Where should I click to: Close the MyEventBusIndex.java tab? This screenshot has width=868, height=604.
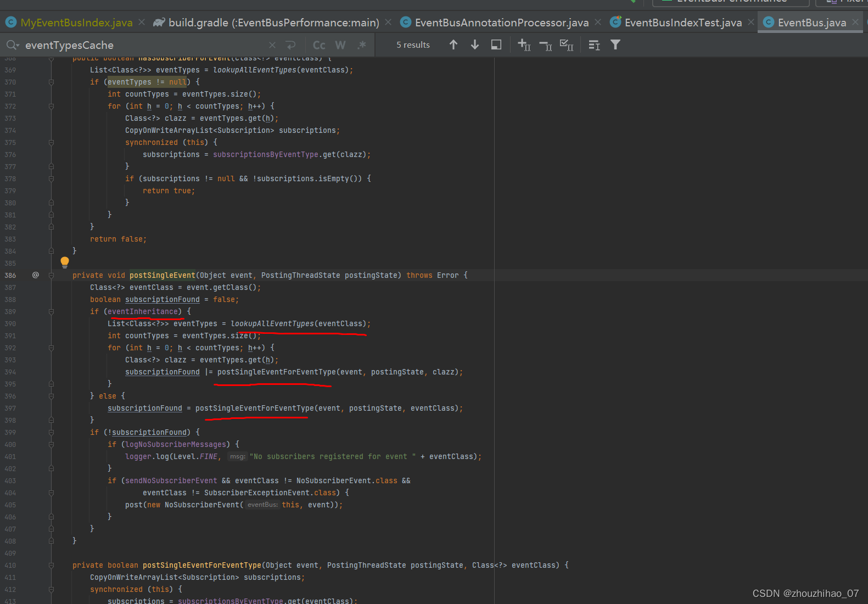tap(142, 22)
